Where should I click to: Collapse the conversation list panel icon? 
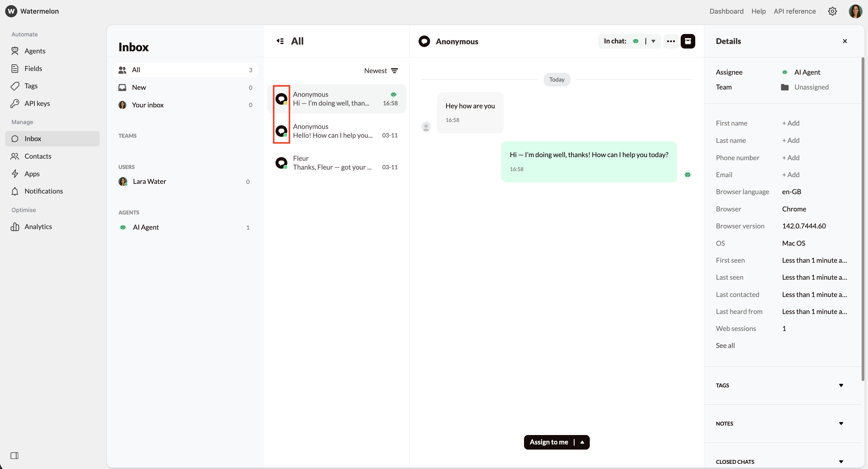click(280, 41)
